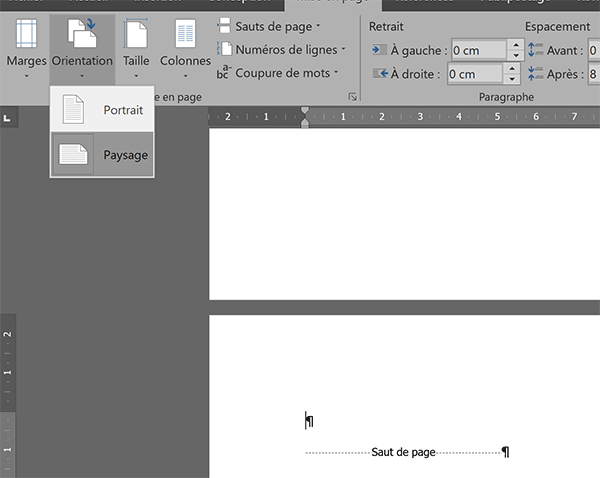Click the Paysage landscape page icon

click(x=73, y=154)
